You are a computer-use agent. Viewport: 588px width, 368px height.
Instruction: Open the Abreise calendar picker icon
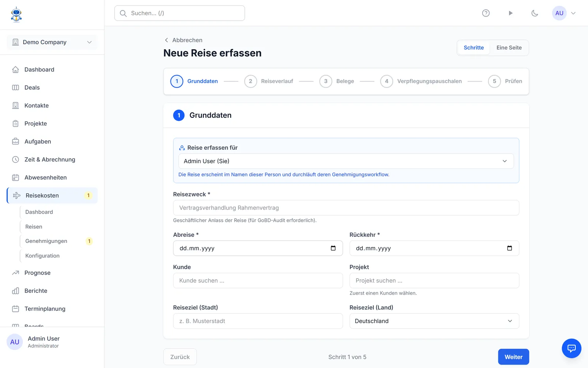pos(333,248)
